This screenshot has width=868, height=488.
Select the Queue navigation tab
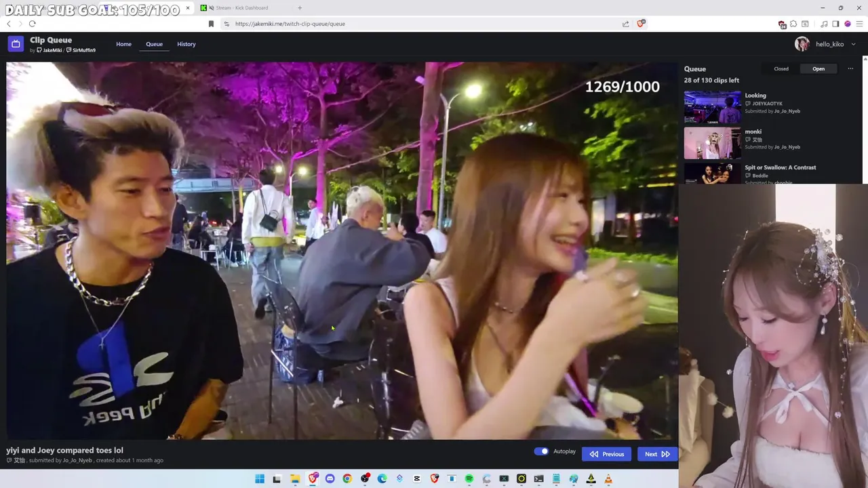coord(154,44)
